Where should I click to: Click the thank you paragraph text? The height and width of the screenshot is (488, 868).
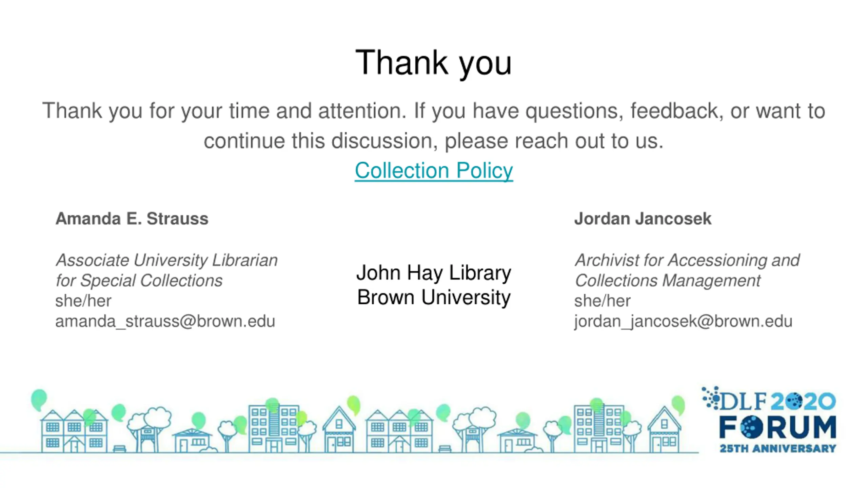434,126
